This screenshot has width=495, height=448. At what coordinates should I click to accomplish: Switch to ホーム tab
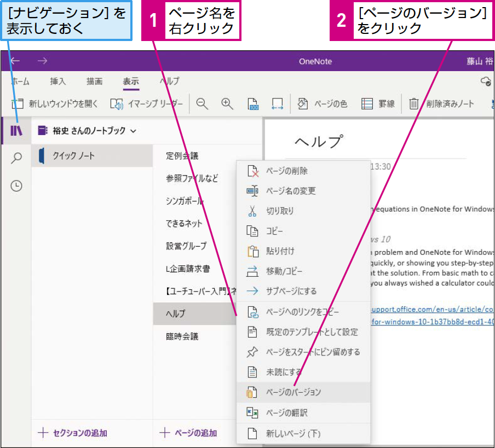[x=20, y=82]
